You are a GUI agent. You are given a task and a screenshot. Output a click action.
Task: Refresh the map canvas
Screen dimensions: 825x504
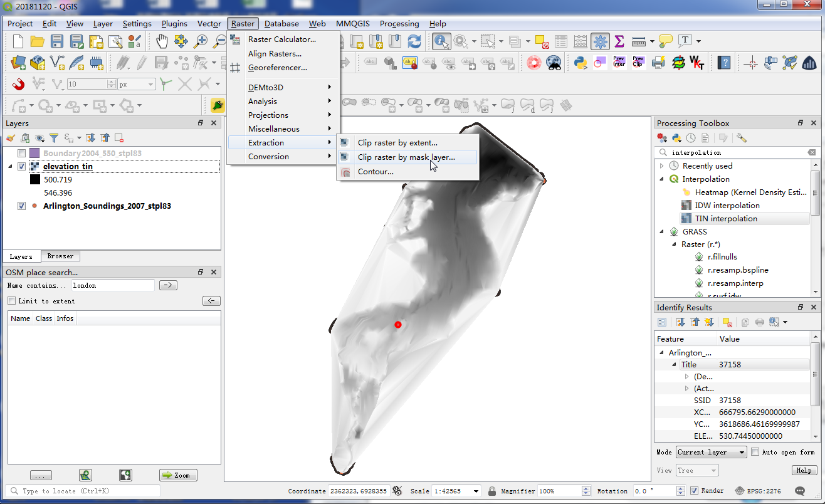(x=414, y=41)
